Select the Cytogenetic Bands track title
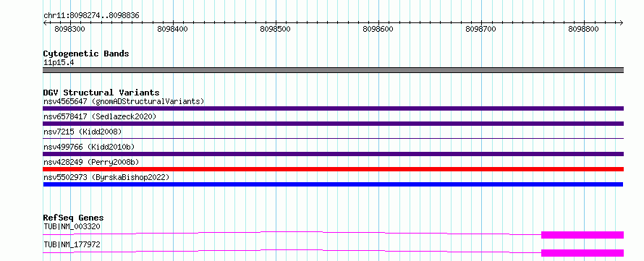This screenshot has height=261, width=644. click(x=86, y=54)
